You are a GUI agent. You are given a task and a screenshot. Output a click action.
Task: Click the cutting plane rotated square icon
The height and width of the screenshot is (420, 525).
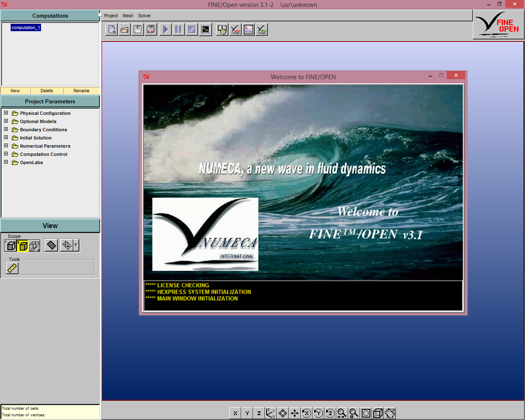point(390,413)
